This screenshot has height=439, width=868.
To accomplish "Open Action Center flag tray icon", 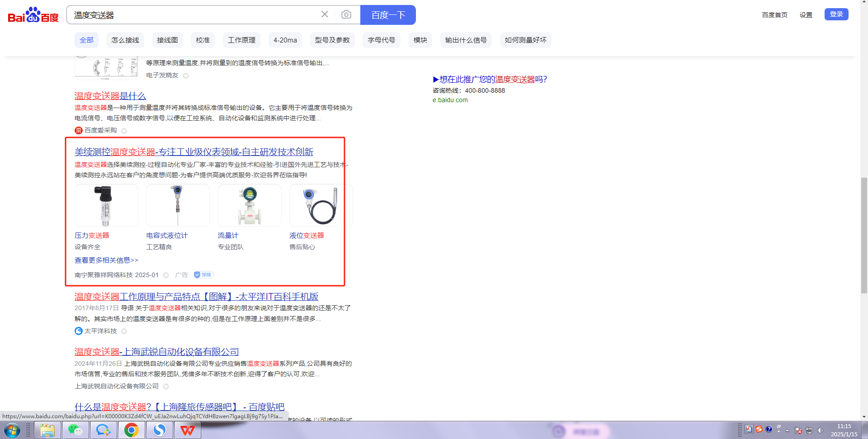I will click(x=798, y=430).
